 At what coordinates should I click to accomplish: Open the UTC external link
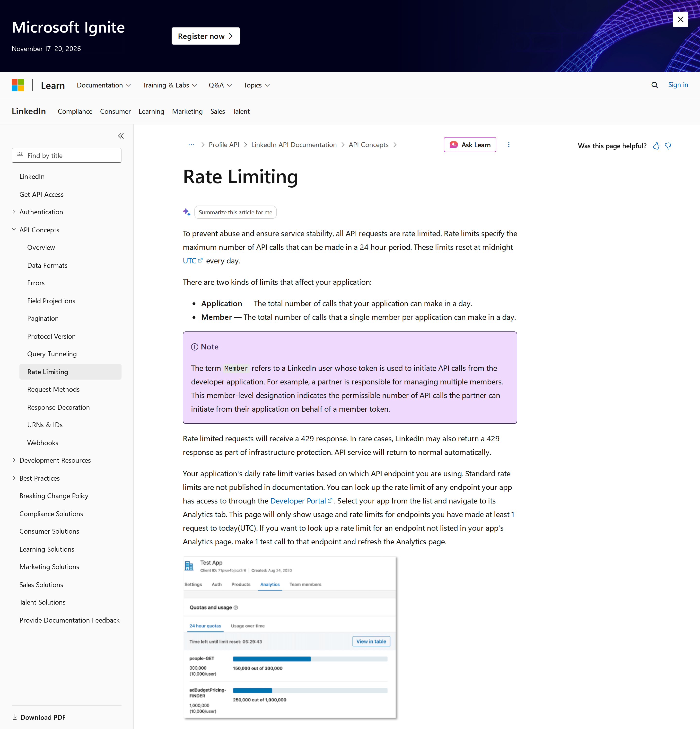[x=192, y=261]
